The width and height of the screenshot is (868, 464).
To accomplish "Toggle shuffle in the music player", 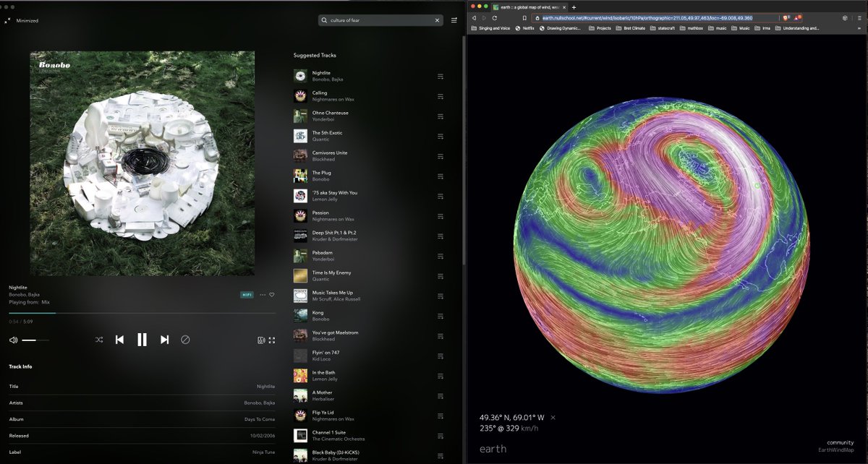I will point(99,340).
